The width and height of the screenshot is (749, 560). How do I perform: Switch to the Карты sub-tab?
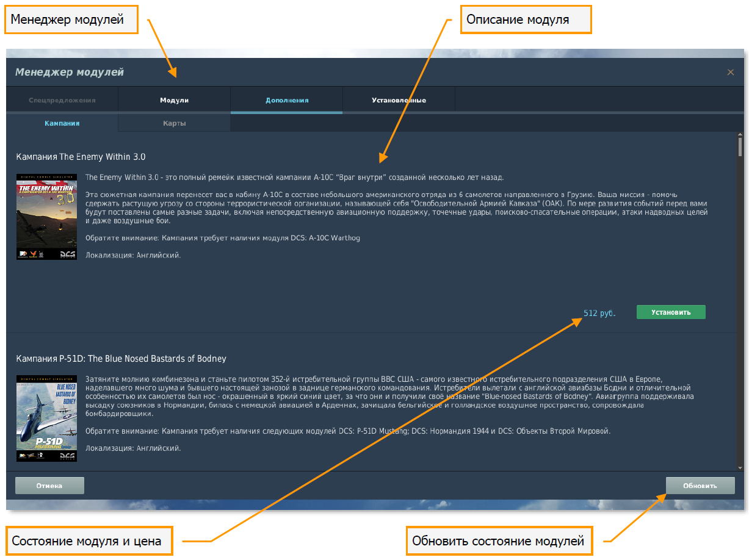click(x=174, y=123)
